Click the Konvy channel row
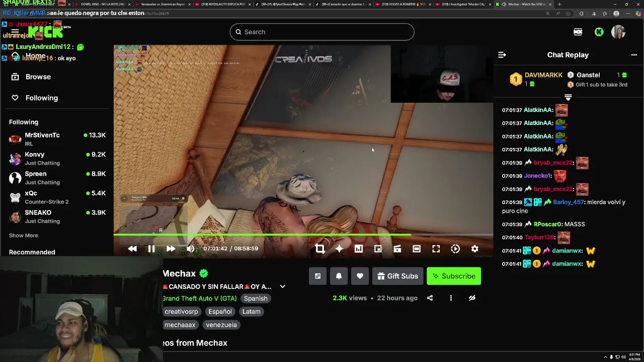644x362 pixels. (57, 158)
